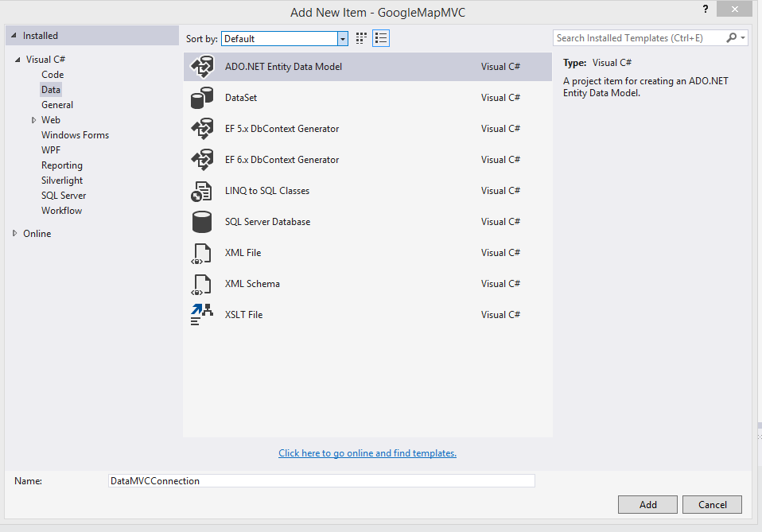Select the XML File name
This screenshot has height=532, width=762.
pos(243,253)
